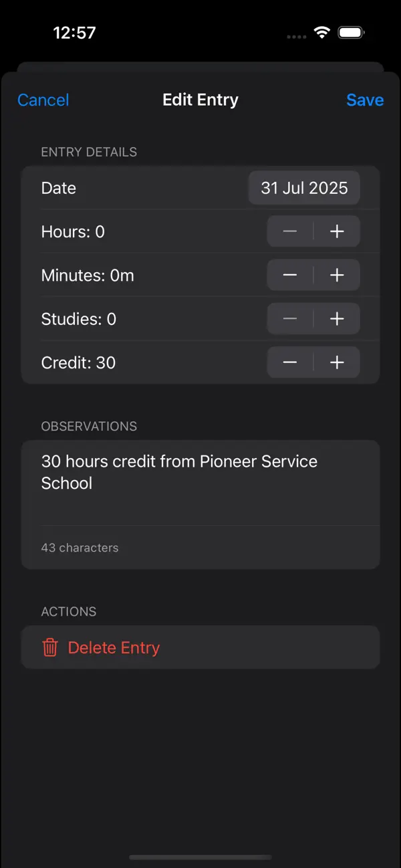Increase the Credit value from 30
The image size is (401, 868).
point(337,362)
